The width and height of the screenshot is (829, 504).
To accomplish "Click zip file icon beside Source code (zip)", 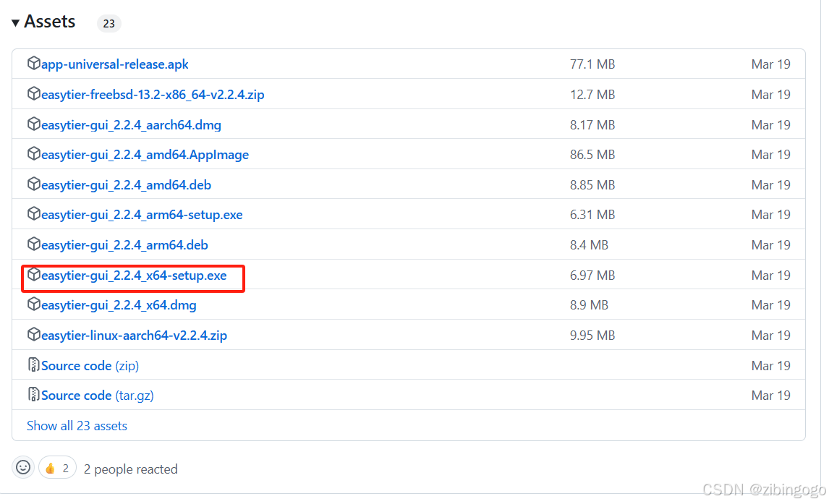I will point(33,364).
